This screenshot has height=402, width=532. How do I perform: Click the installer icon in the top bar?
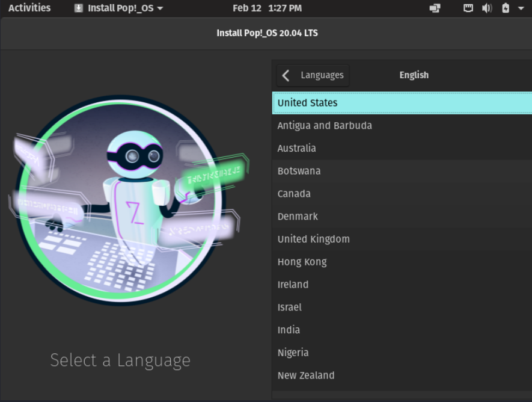click(79, 8)
